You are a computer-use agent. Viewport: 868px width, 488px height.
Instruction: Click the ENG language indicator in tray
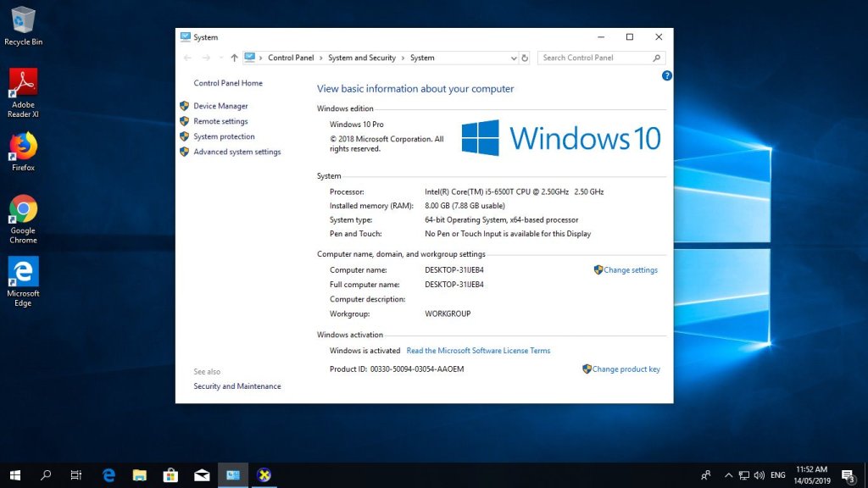(778, 475)
